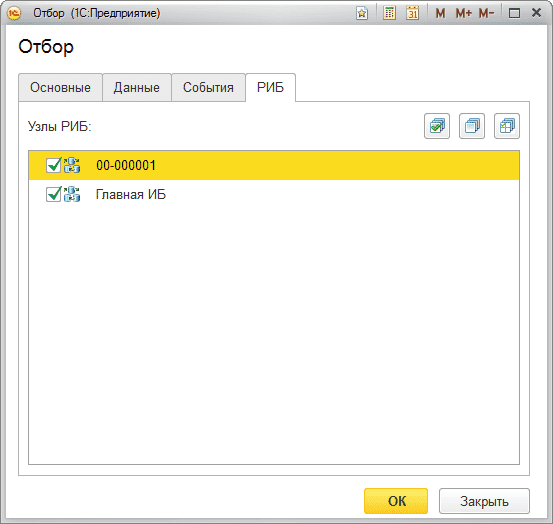The width and height of the screenshot is (553, 524).
Task: Uncheck all RIB nodes button
Action: [472, 126]
